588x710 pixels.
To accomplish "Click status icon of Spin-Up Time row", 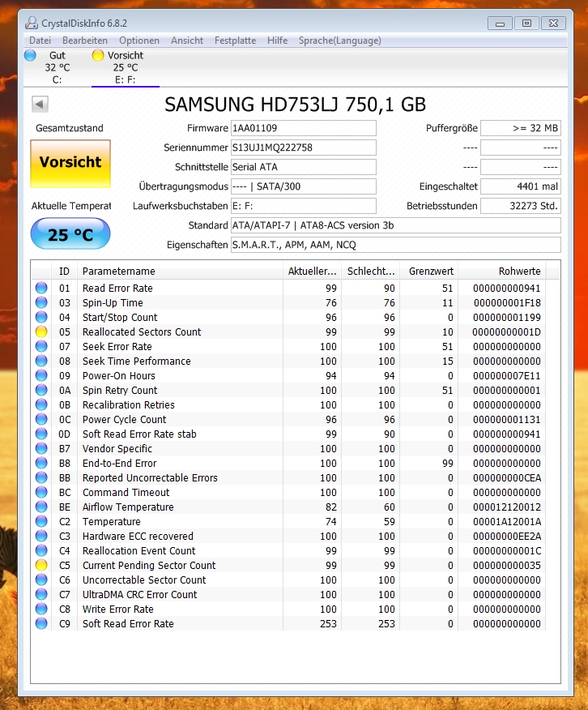I will pyautogui.click(x=41, y=302).
